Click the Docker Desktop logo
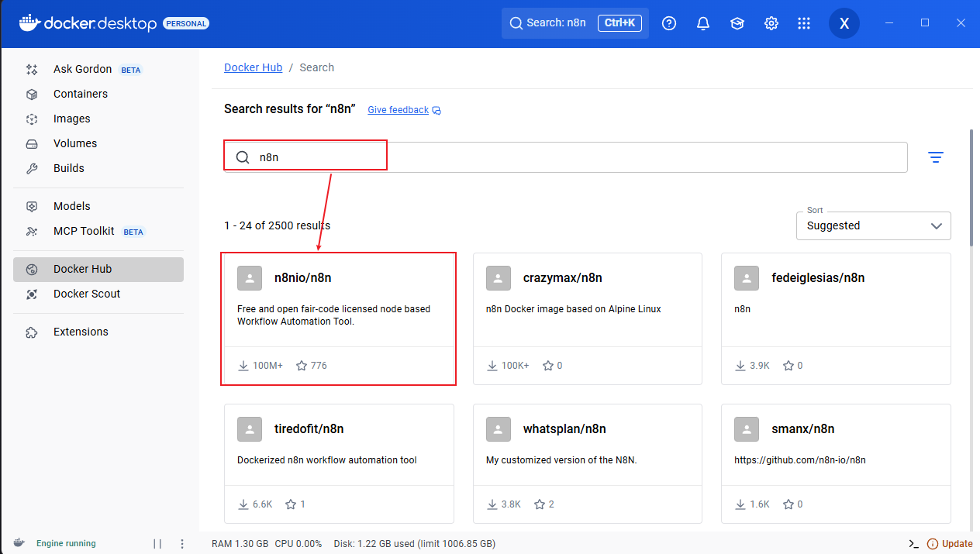This screenshot has height=554, width=980. click(88, 23)
